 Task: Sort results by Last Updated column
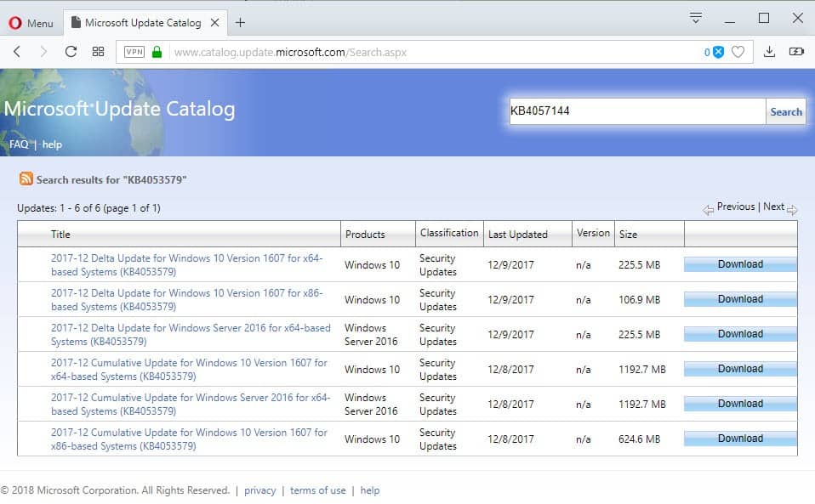517,234
